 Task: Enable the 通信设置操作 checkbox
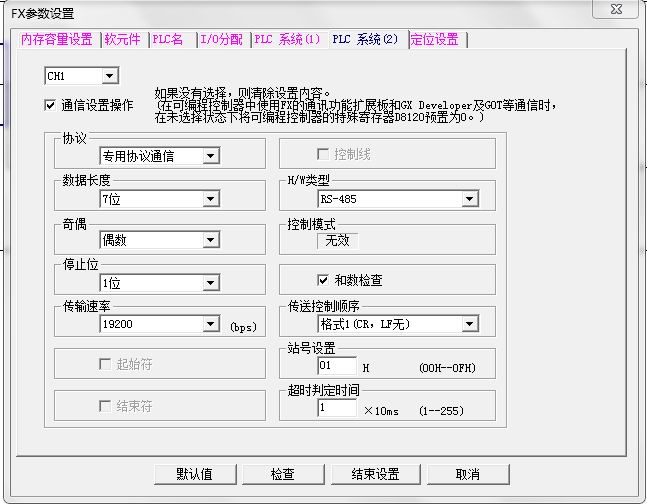pyautogui.click(x=50, y=105)
